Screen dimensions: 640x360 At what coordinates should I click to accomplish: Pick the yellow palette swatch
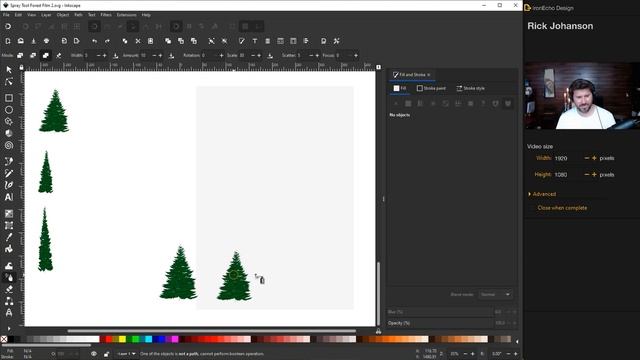(x=122, y=339)
